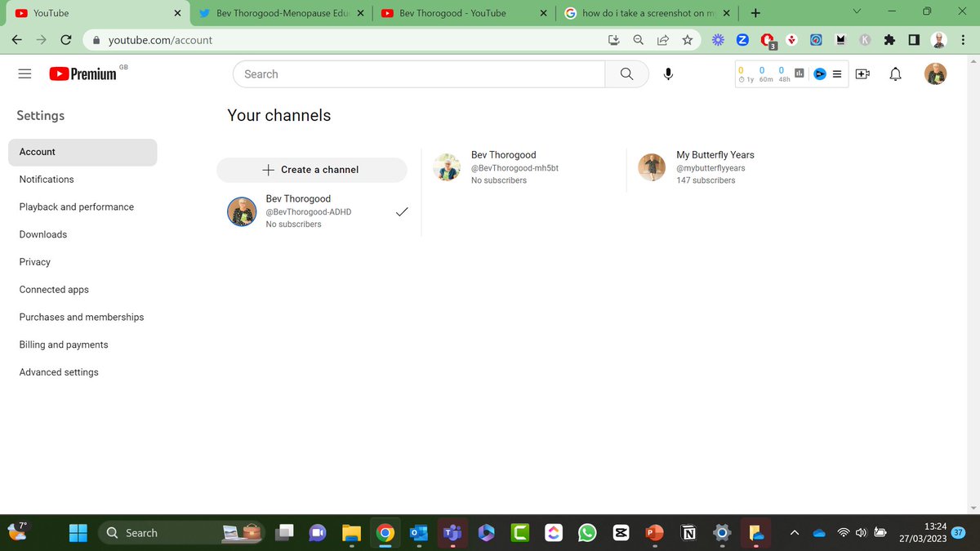This screenshot has width=980, height=551.
Task: Start voice search with microphone icon
Action: (668, 73)
